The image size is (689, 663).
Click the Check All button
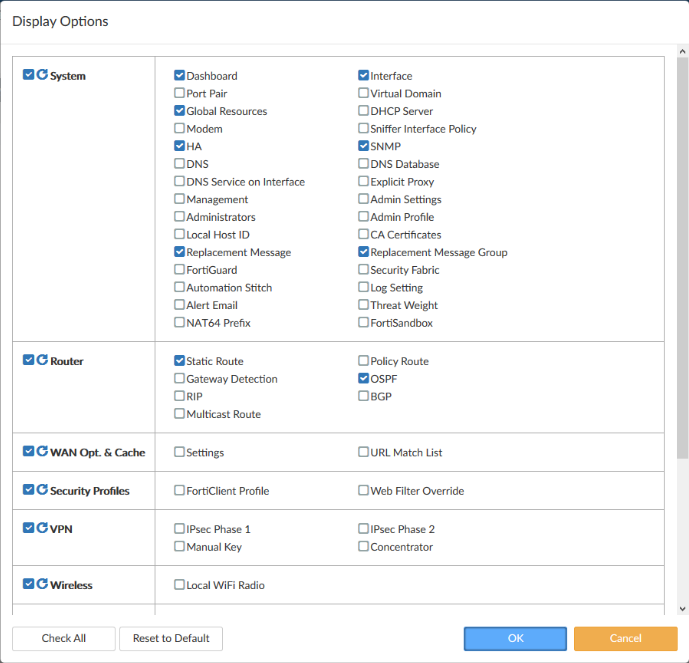pos(64,638)
